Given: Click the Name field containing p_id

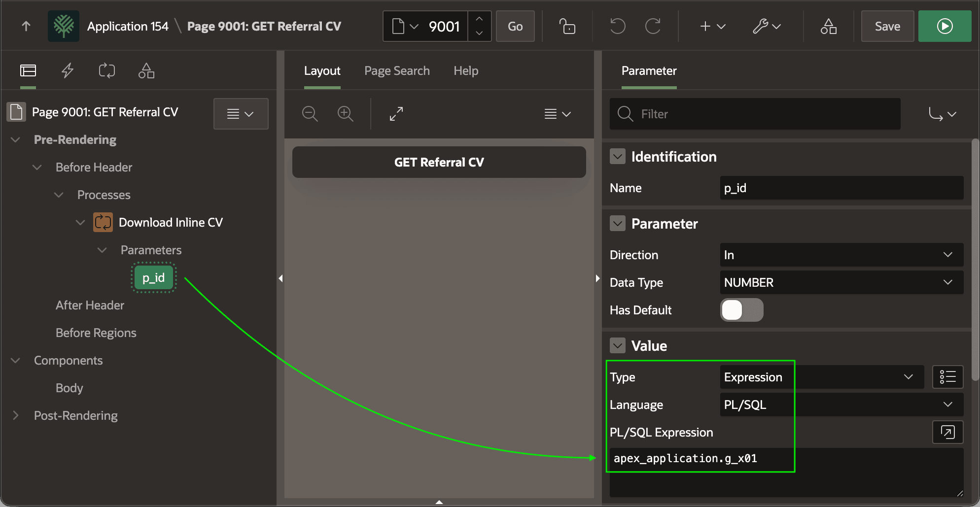Looking at the screenshot, I should [841, 188].
